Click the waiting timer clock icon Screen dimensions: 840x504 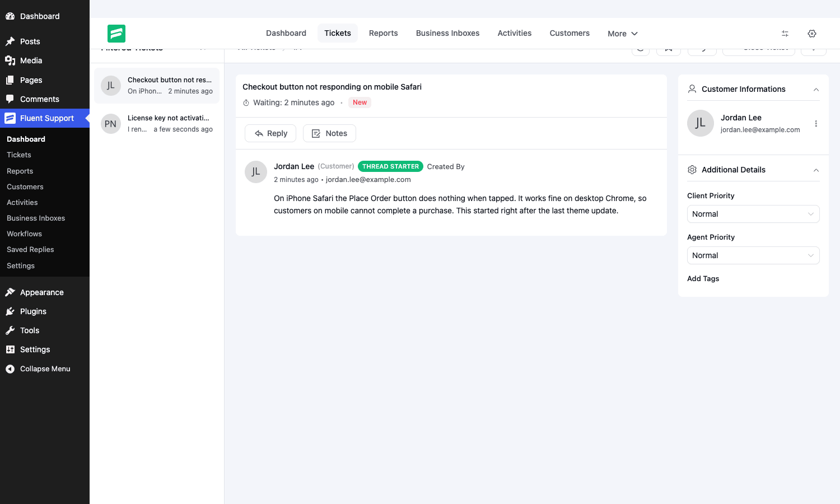point(246,102)
